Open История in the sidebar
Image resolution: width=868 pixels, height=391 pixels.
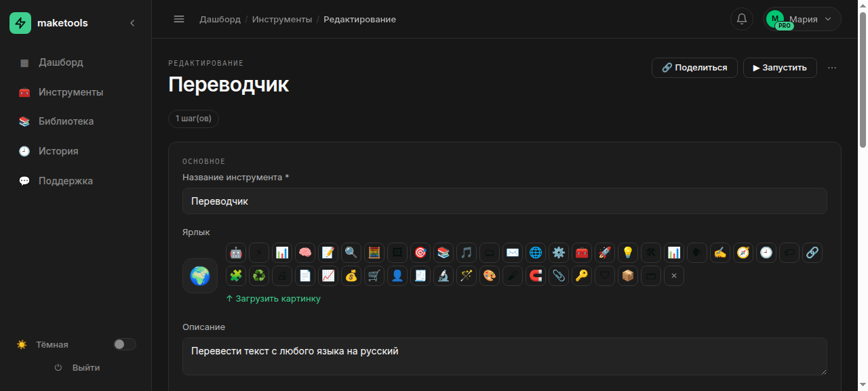(75, 151)
